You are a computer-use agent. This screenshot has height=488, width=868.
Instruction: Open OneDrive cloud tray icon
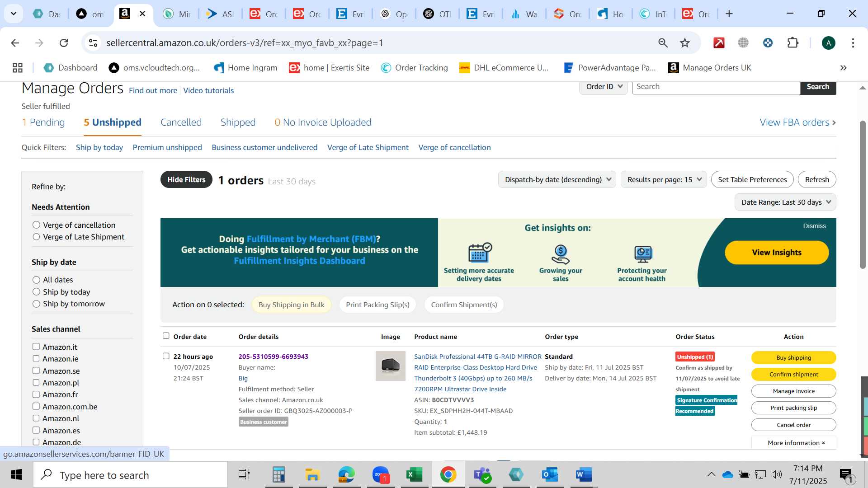point(727,474)
